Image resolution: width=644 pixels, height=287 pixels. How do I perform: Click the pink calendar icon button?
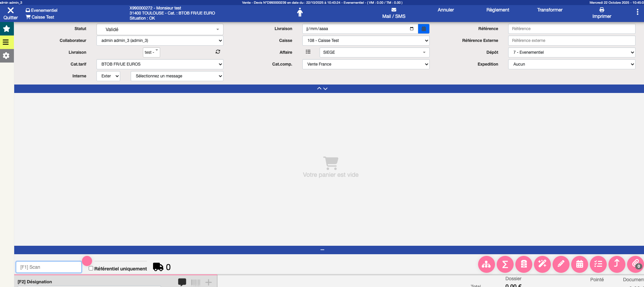[x=579, y=264]
